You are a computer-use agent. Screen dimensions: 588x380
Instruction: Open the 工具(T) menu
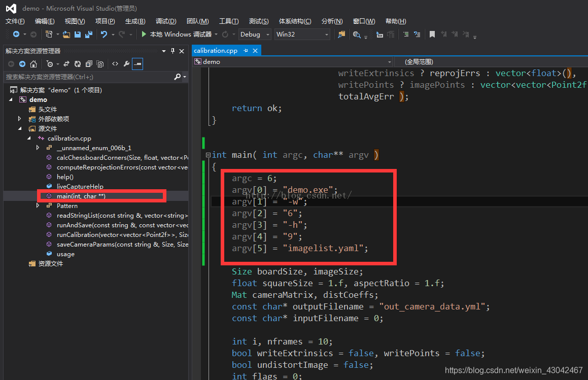229,21
